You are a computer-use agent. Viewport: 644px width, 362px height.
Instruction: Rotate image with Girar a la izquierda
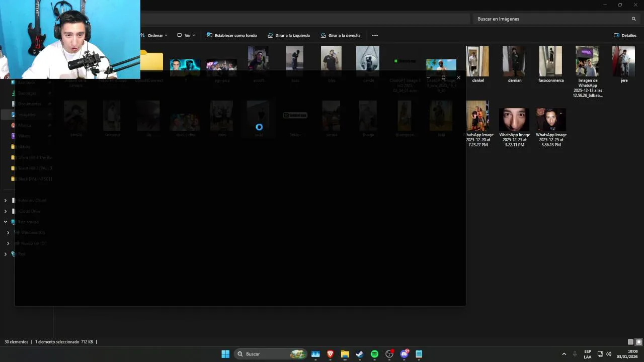[x=289, y=36]
